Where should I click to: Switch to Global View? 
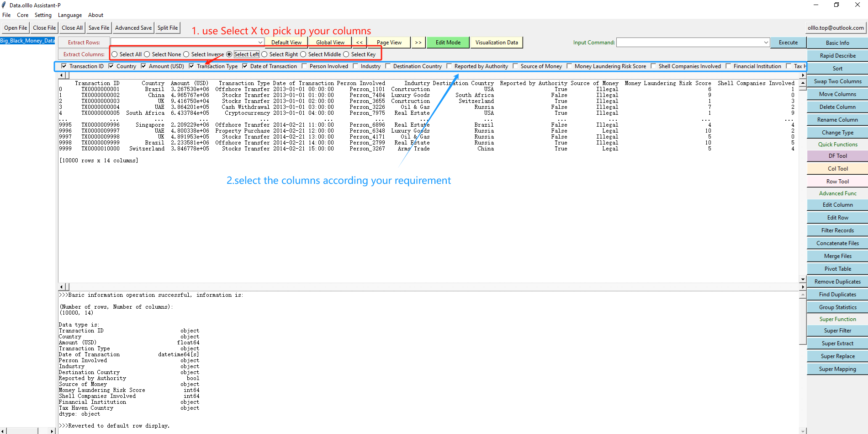(330, 43)
